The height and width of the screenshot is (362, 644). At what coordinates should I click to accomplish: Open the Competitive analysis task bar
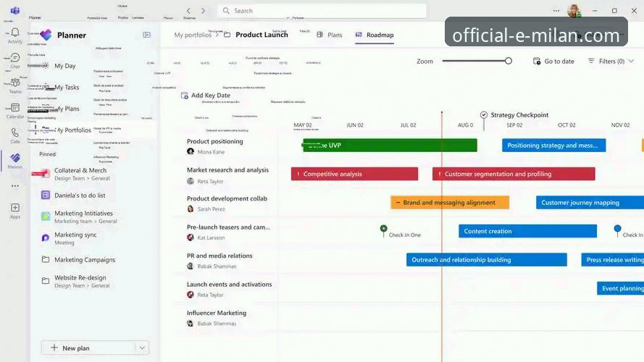[354, 174]
